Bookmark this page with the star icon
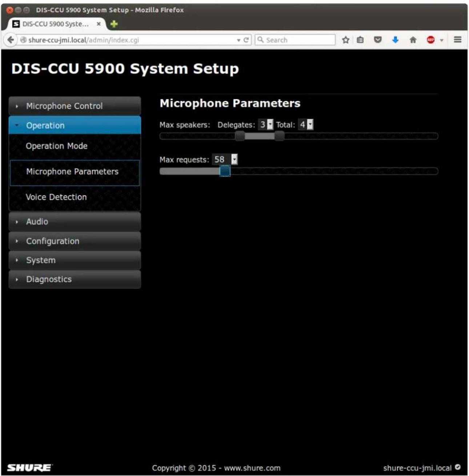Screen dimensions: 469x476 coord(345,40)
